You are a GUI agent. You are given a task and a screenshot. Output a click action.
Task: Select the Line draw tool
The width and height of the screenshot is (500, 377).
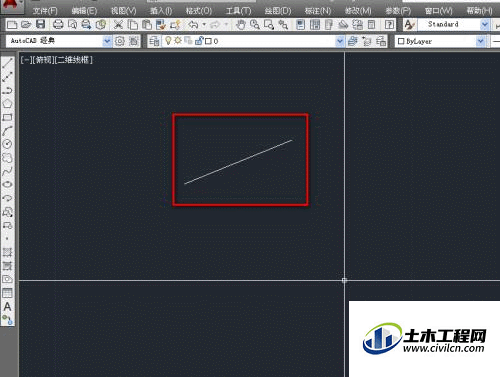7,63
